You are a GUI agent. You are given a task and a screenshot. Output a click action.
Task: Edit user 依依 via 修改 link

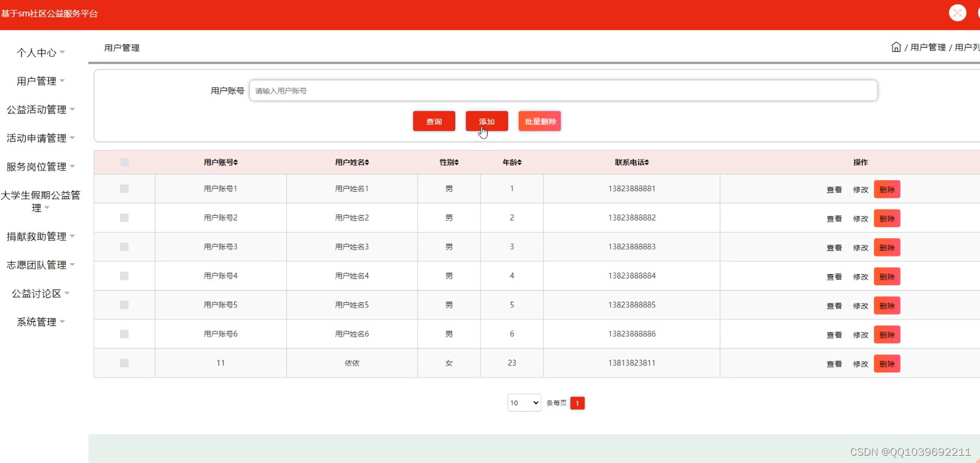(861, 364)
